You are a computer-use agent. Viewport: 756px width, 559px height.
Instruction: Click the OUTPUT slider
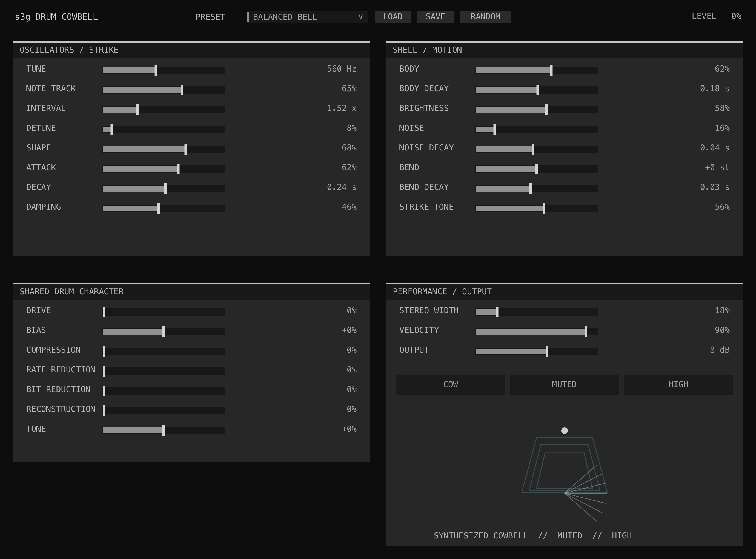(x=537, y=351)
